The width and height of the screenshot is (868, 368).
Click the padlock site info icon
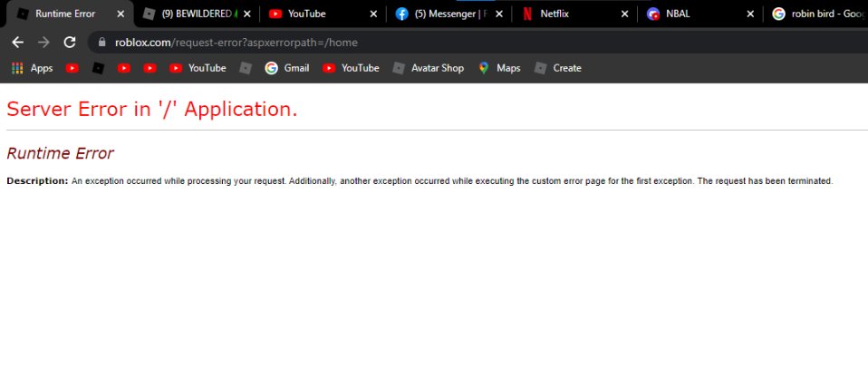point(101,42)
